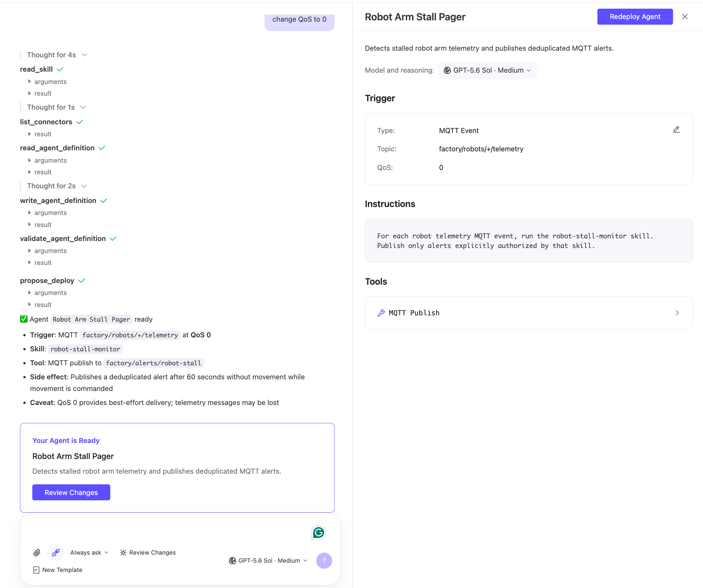Click the factory/alerts/robot-stall code text
This screenshot has width=703, height=588.
click(x=153, y=363)
